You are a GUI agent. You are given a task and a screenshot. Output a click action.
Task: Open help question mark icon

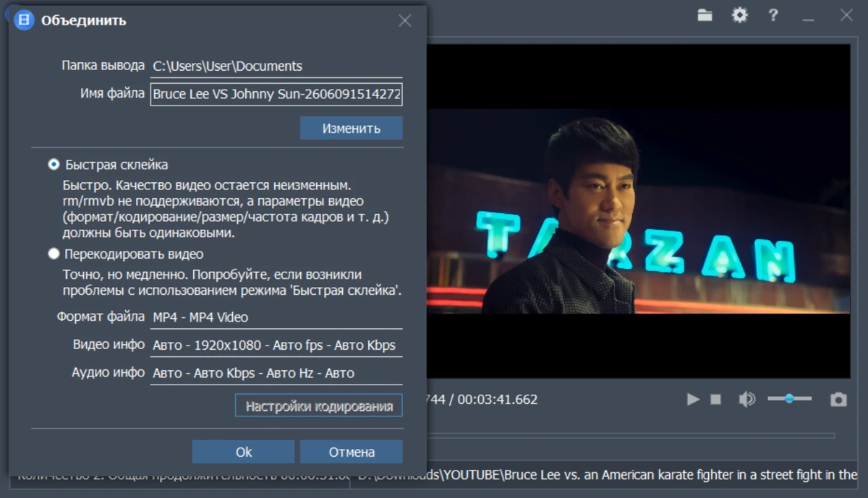(773, 15)
